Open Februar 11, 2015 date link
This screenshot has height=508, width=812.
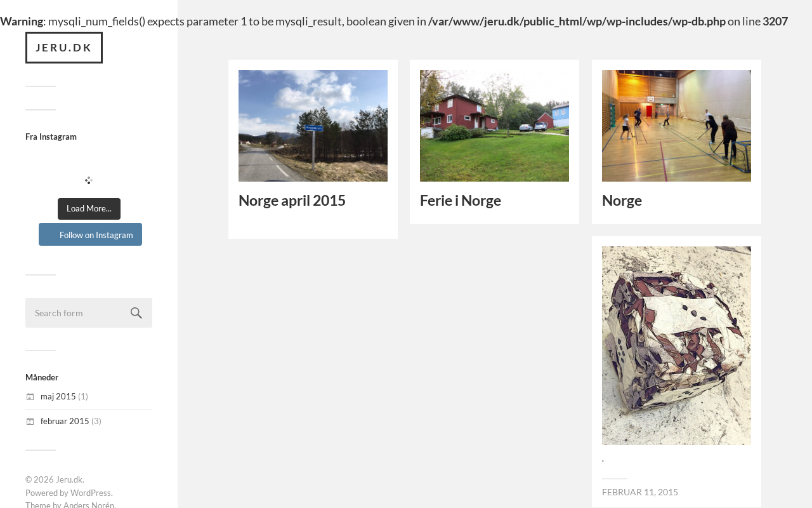click(x=640, y=492)
